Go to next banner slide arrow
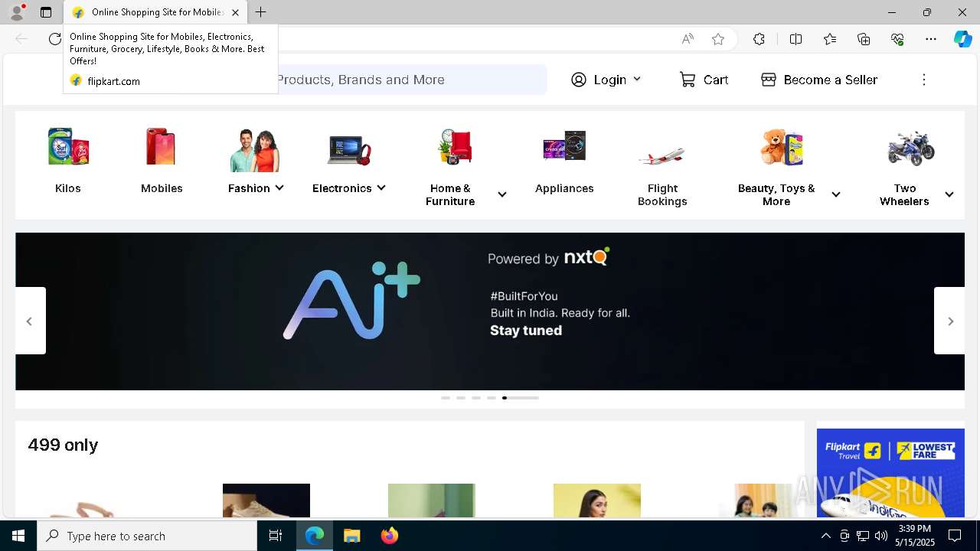 pos(950,321)
